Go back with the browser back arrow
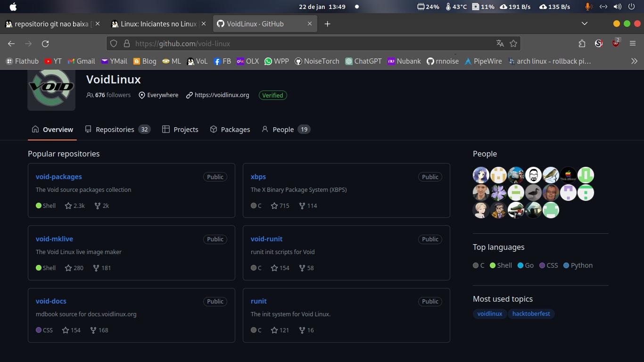644x362 pixels. [11, 43]
